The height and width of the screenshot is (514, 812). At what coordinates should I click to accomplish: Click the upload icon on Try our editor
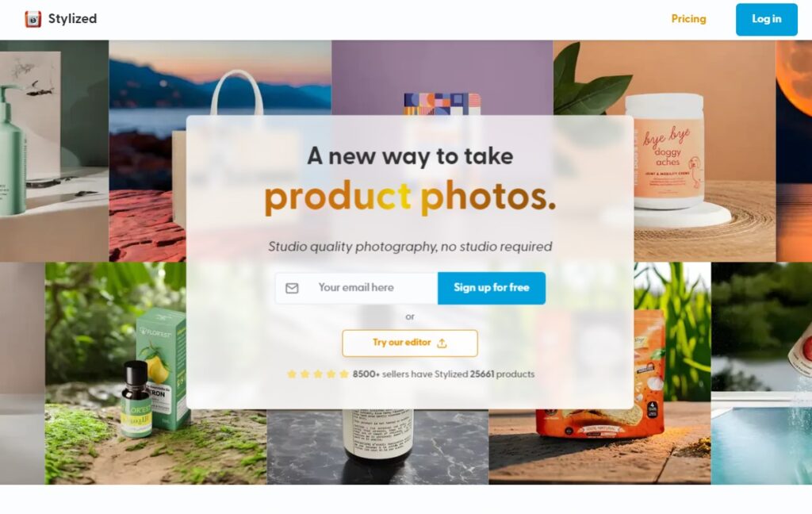442,343
